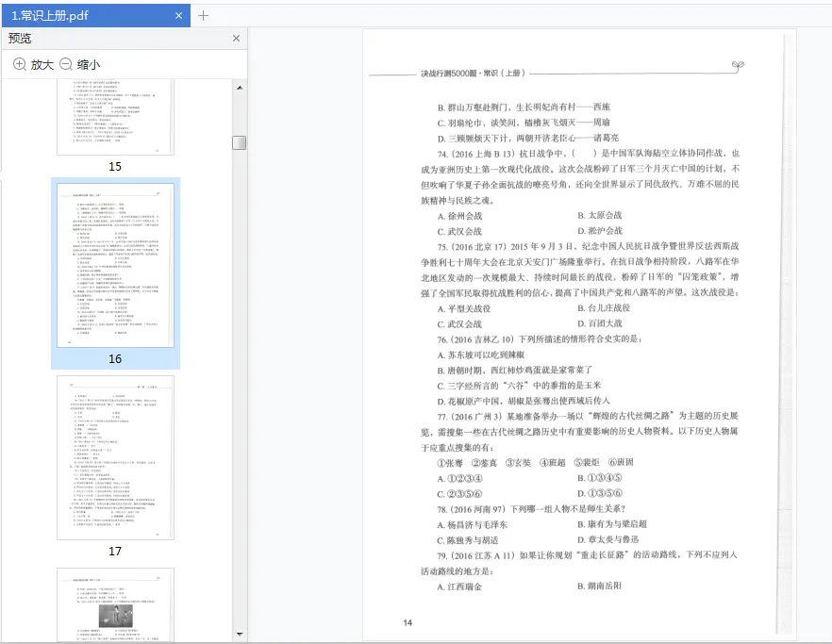
Task: Select page 15 thumbnail
Action: point(115,117)
